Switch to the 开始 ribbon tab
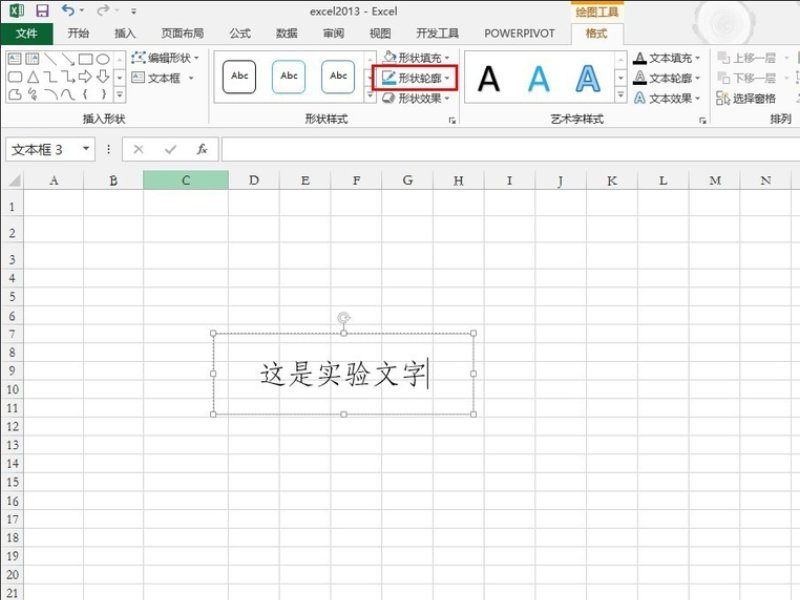Viewport: 800px width, 600px height. point(78,33)
